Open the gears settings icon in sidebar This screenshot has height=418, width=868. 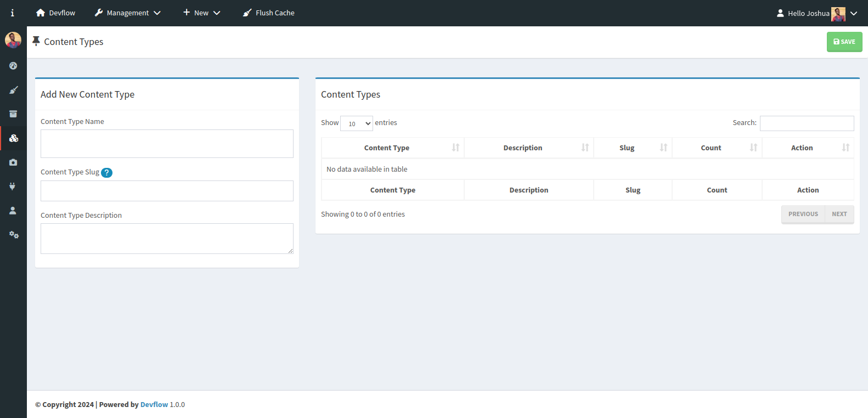tap(13, 235)
